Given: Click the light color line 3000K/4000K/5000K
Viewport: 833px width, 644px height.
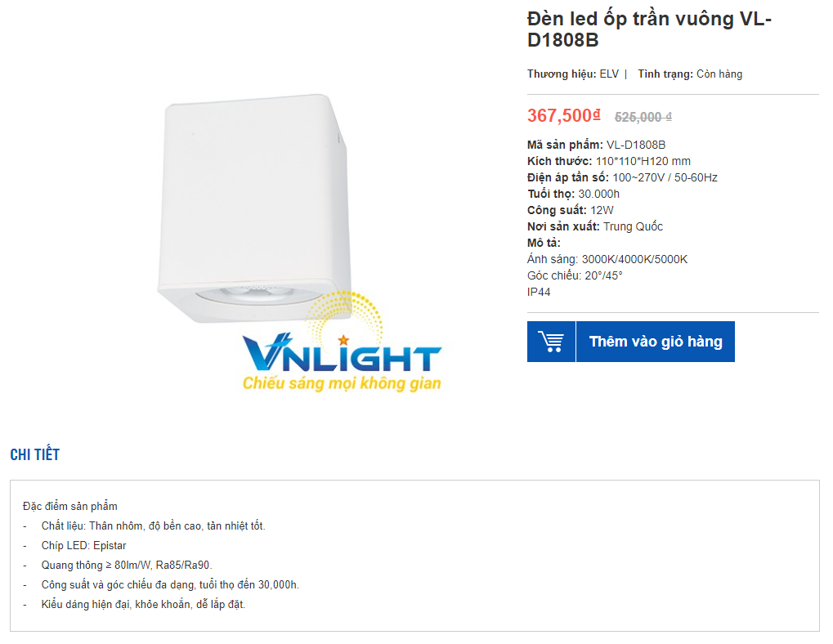Looking at the screenshot, I should coord(634,259).
